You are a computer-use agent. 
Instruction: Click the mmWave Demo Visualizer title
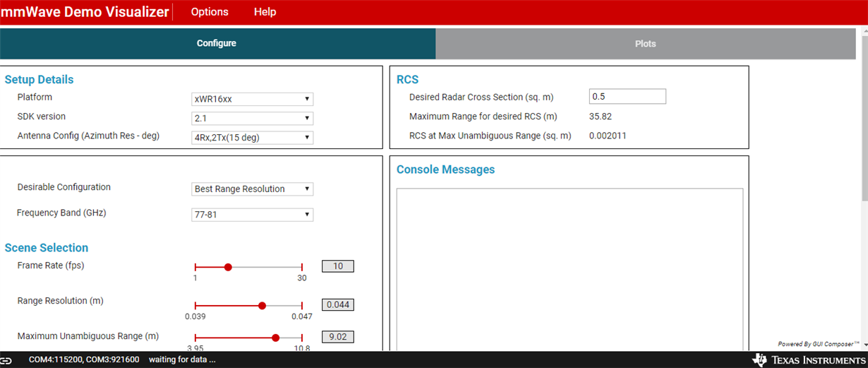85,12
